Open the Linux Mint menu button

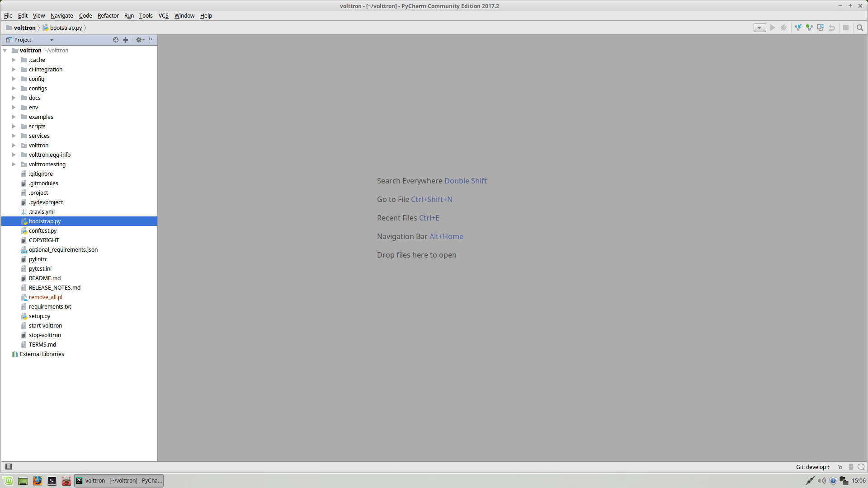point(8,481)
